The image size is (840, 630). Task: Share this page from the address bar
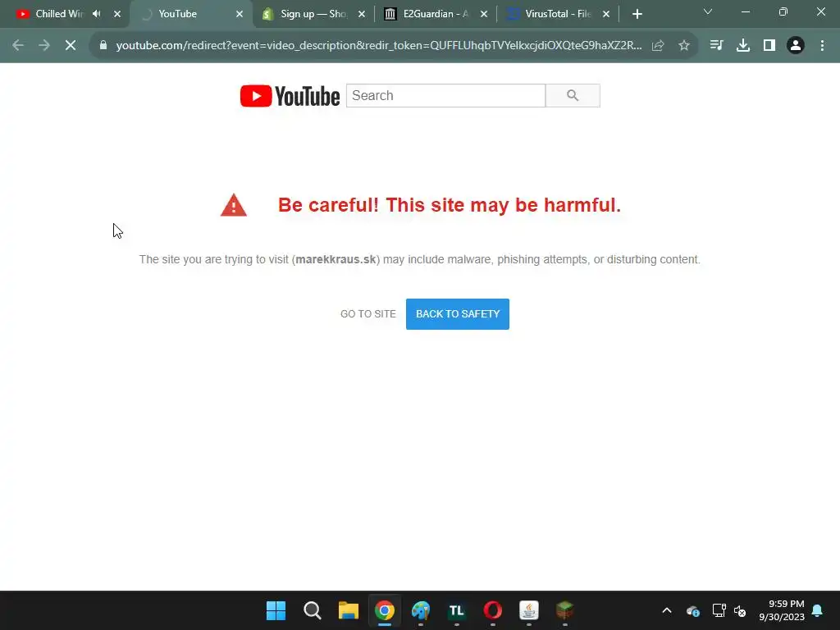click(x=658, y=46)
